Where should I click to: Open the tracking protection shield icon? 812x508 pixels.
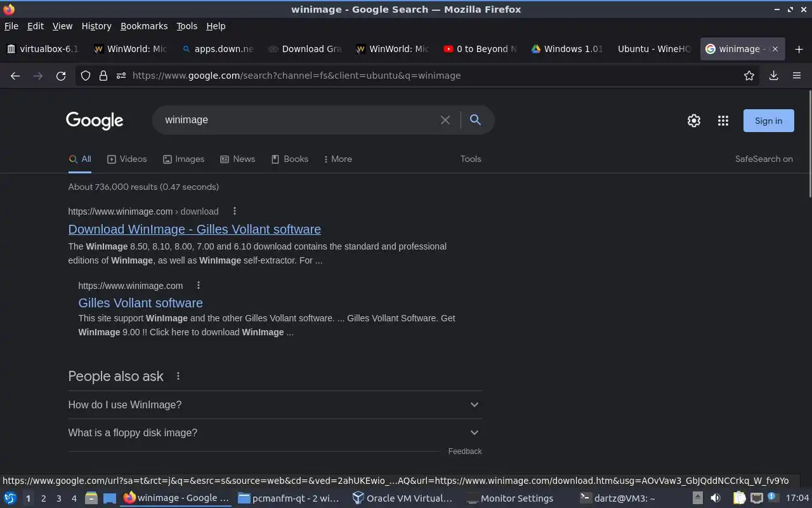(86, 76)
